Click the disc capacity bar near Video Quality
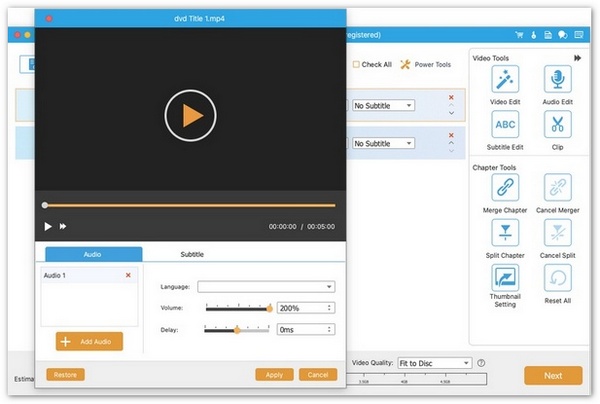This screenshot has width=600, height=404. [x=417, y=379]
